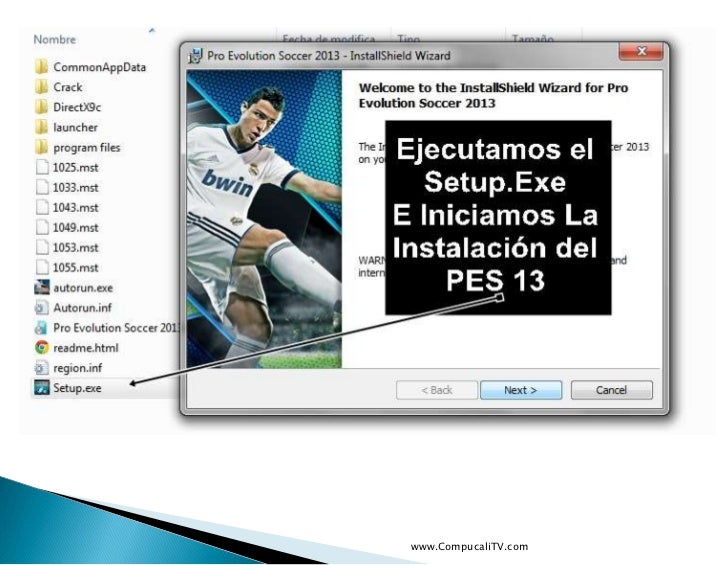Select the readme.html Chrome icon

(41, 347)
